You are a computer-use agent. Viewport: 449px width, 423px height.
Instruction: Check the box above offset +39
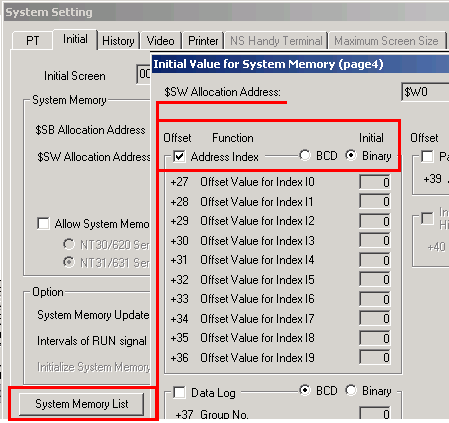[427, 156]
